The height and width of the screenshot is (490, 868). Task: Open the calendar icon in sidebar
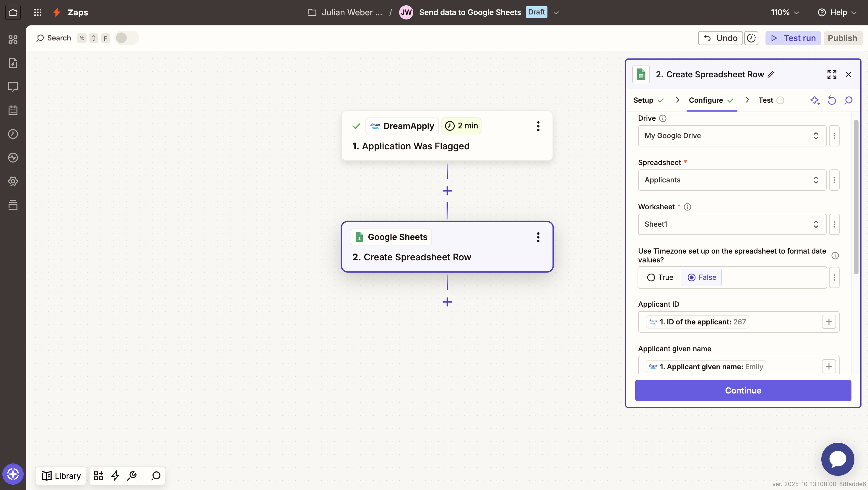(13, 110)
